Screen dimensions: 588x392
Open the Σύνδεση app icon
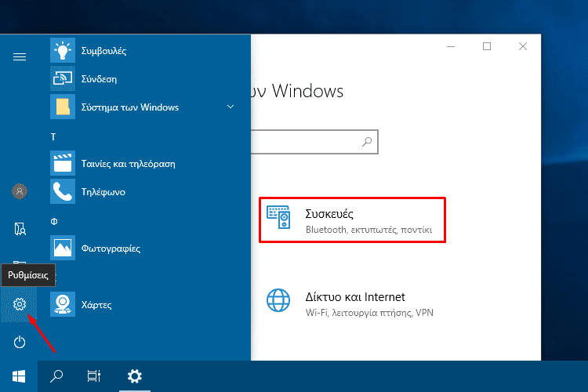(x=63, y=78)
